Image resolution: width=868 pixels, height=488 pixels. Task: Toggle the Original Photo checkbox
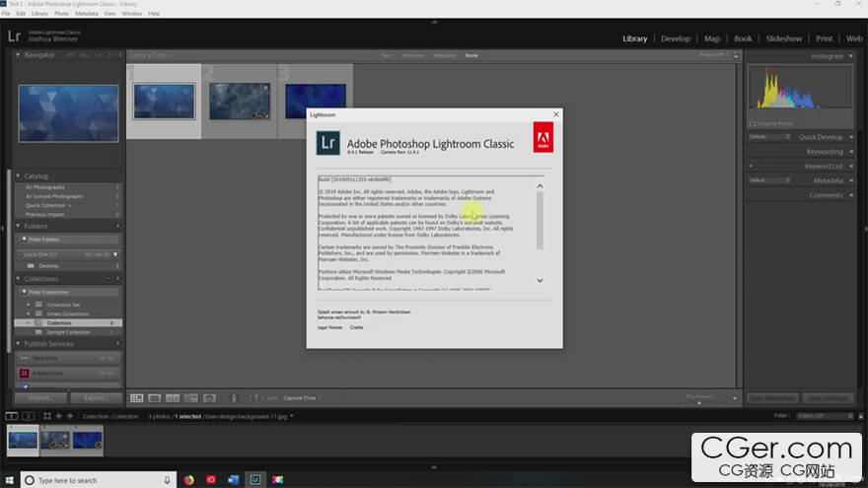[x=753, y=124]
